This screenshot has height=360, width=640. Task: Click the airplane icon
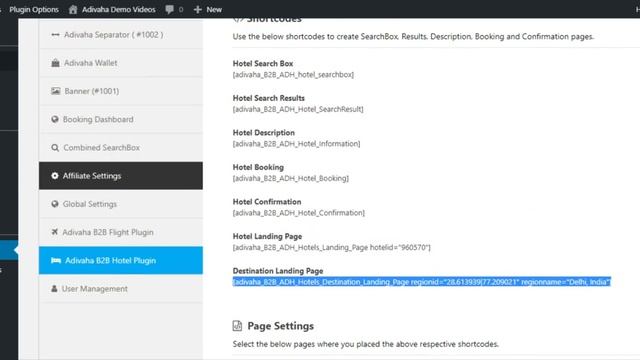pos(55,232)
